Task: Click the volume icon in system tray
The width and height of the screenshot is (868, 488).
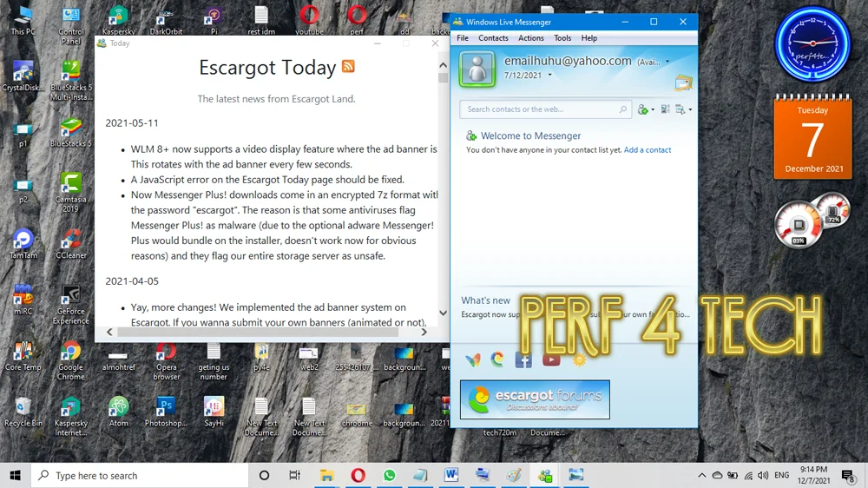Action: [763, 475]
